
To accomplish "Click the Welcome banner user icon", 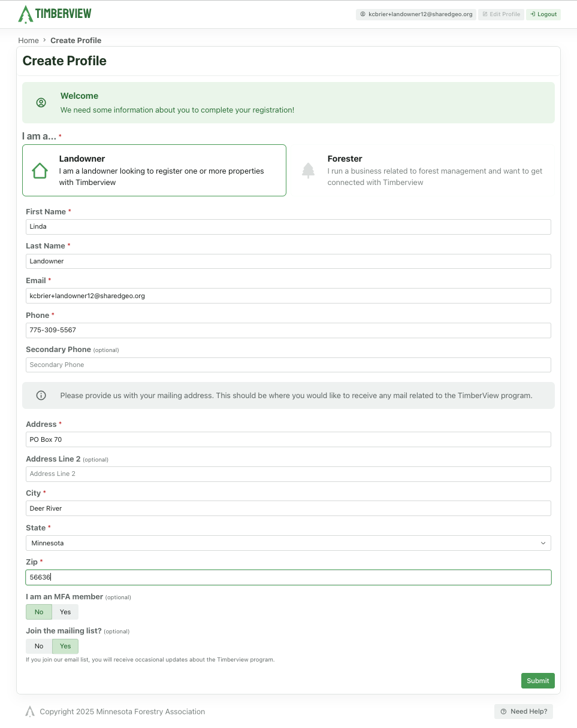I will coord(41,102).
